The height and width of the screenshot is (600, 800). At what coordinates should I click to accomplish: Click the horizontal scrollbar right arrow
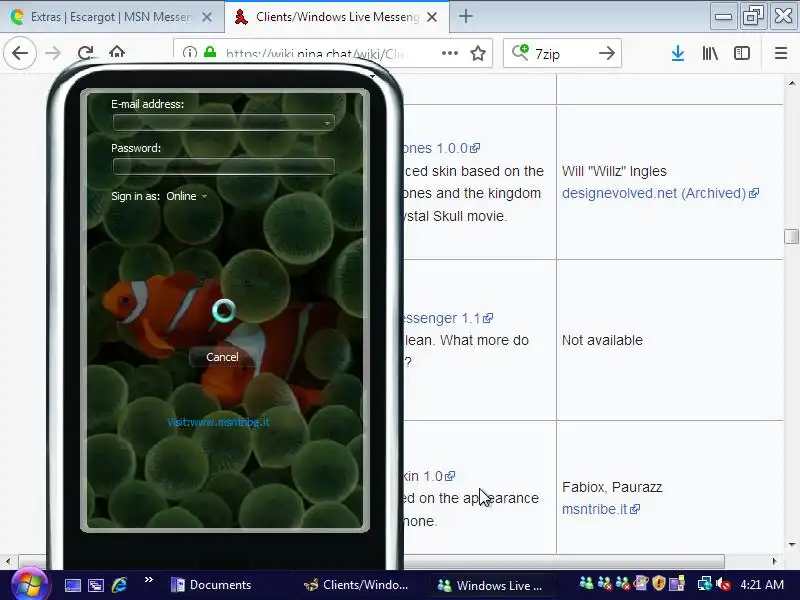coord(774,561)
